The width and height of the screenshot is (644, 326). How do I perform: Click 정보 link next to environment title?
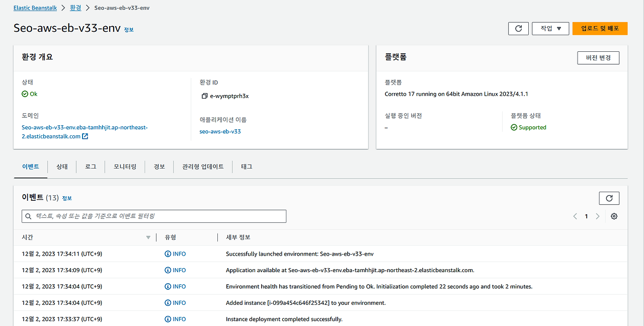pyautogui.click(x=129, y=30)
